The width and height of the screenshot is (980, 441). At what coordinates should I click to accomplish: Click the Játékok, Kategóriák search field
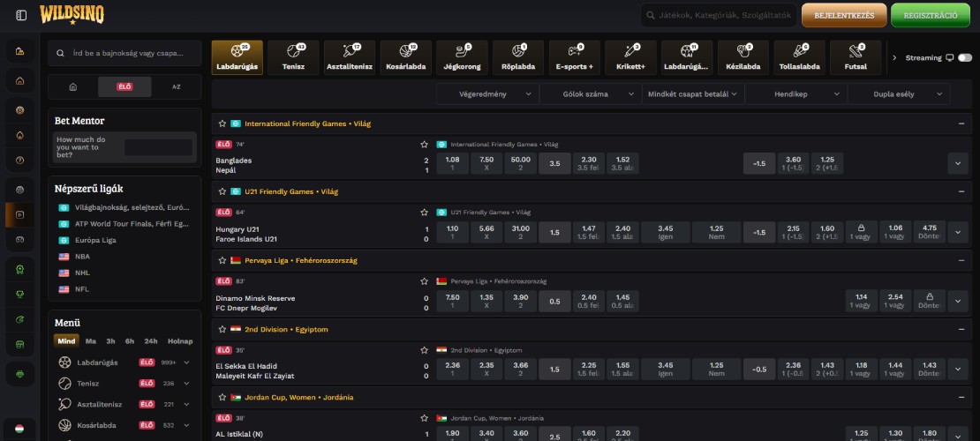point(719,15)
